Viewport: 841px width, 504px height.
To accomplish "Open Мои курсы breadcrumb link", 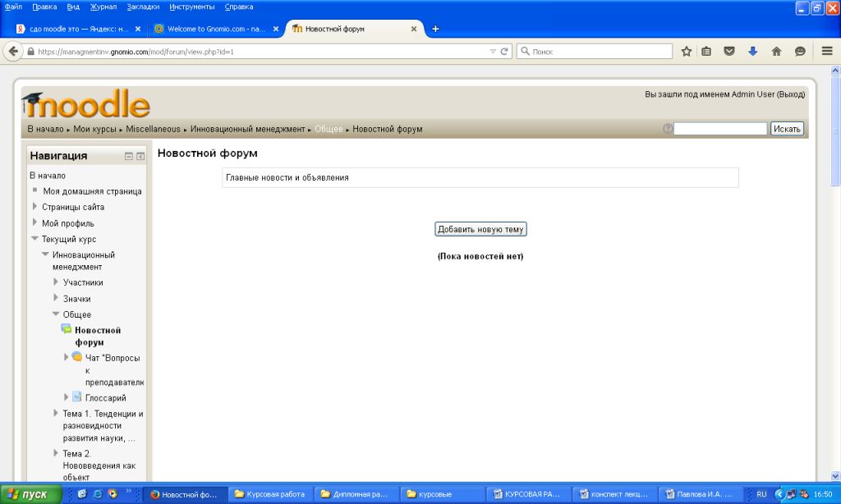I will coord(94,129).
